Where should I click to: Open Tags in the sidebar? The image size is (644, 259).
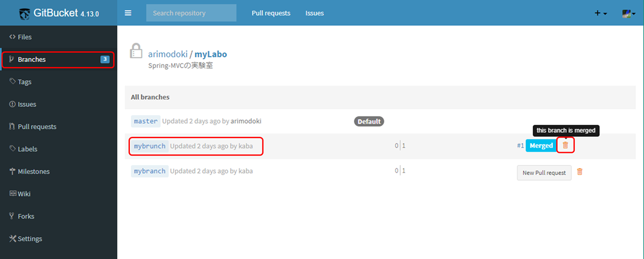[58, 82]
